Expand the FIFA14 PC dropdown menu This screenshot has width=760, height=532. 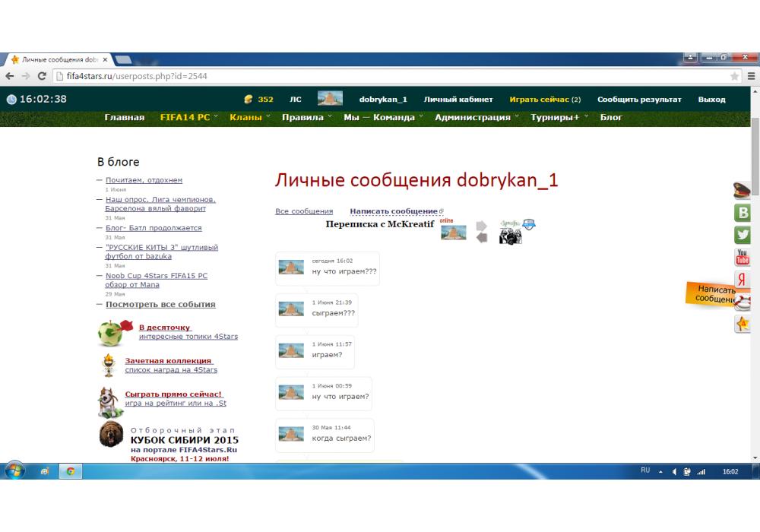pos(185,117)
